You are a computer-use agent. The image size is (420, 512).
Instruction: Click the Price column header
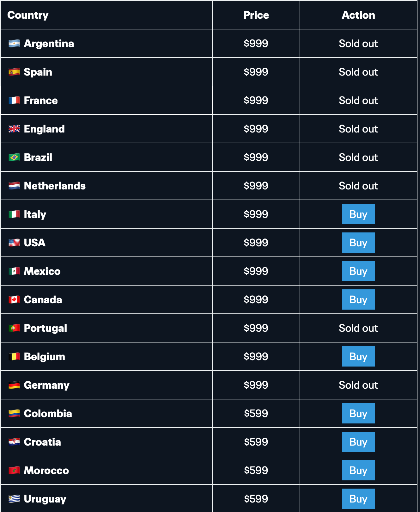pyautogui.click(x=256, y=15)
